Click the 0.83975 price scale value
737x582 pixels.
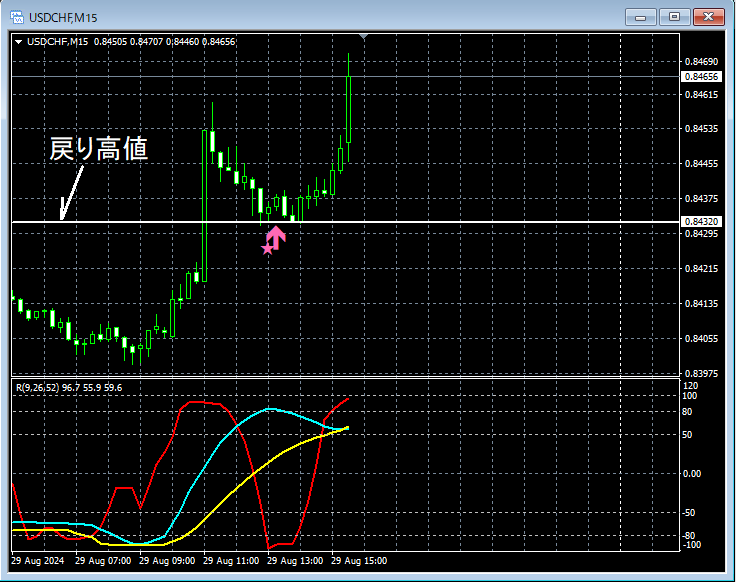coord(701,374)
